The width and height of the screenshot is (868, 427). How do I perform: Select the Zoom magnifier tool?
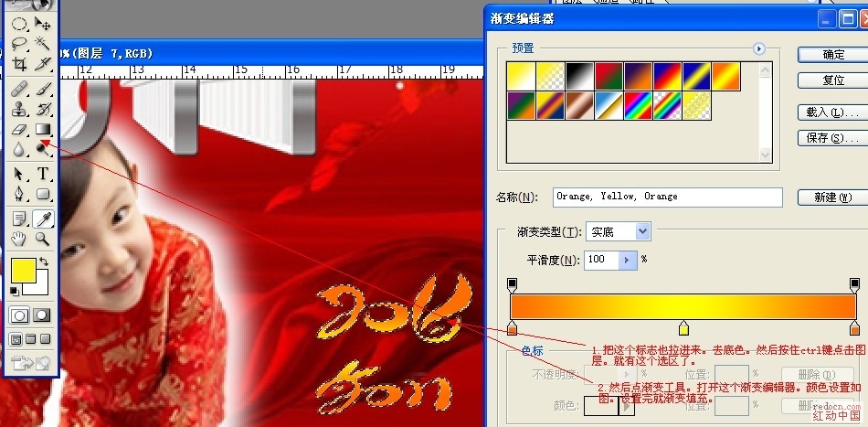click(x=42, y=239)
